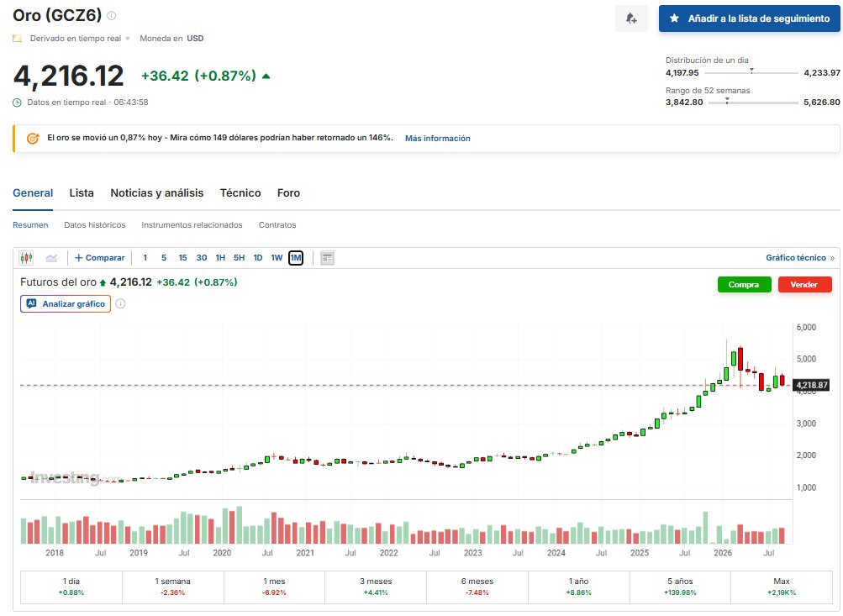Open the news overlay icon in chart toolbar

(x=327, y=258)
